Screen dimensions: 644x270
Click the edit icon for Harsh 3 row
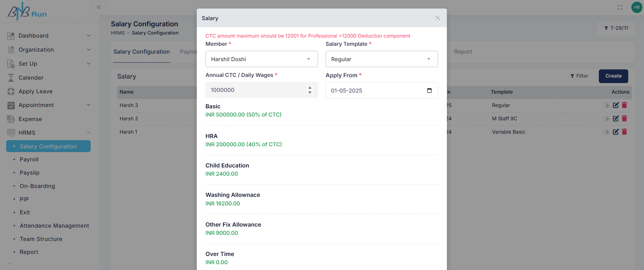[616, 105]
